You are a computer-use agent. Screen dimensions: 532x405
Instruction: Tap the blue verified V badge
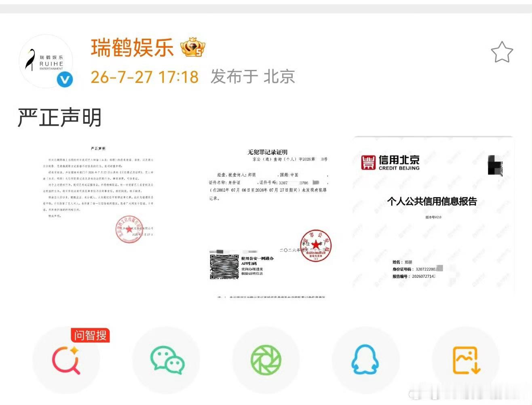point(65,80)
